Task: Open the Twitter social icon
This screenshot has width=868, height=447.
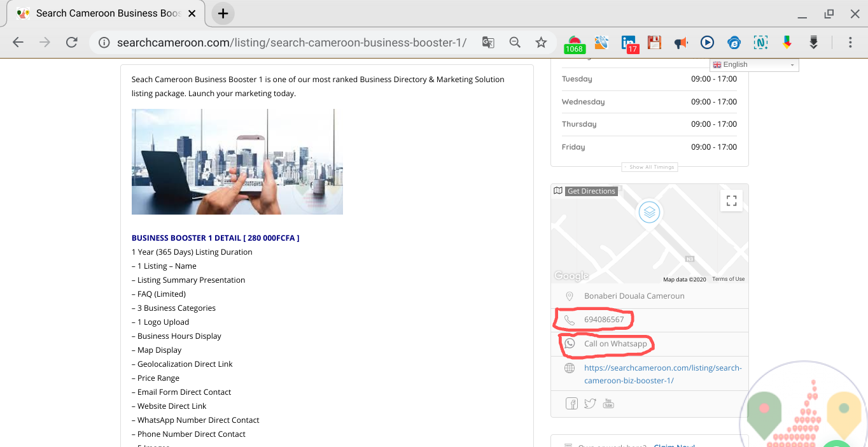Action: [x=590, y=404]
